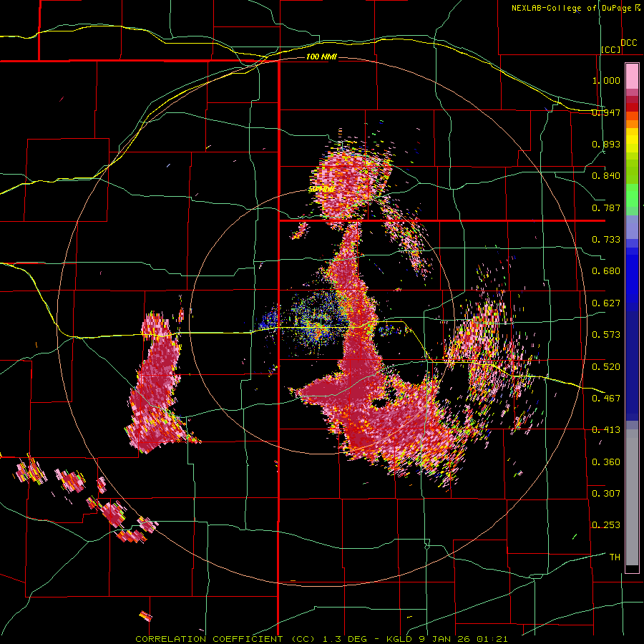644x644 pixels.
Task: Click the Correlation Coefficient caption at bottom
Action: tap(321, 639)
